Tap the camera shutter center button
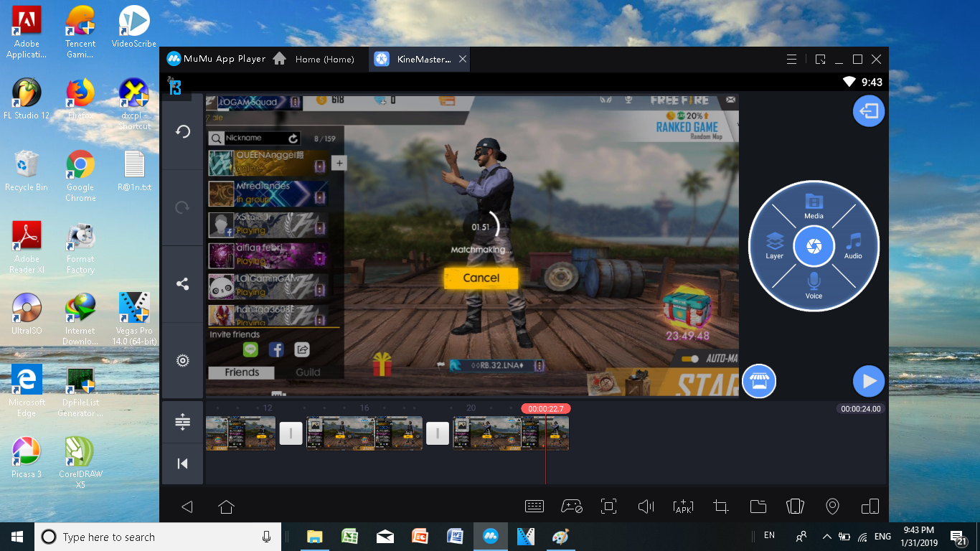Screen dimensions: 980x551 click(814, 247)
